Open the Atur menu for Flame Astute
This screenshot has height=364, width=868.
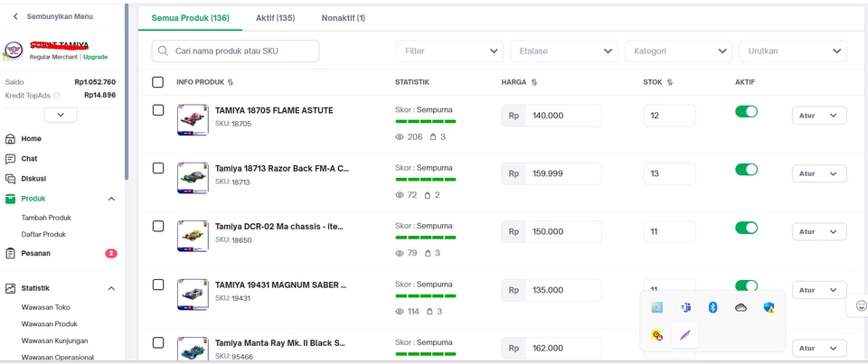[x=819, y=116]
